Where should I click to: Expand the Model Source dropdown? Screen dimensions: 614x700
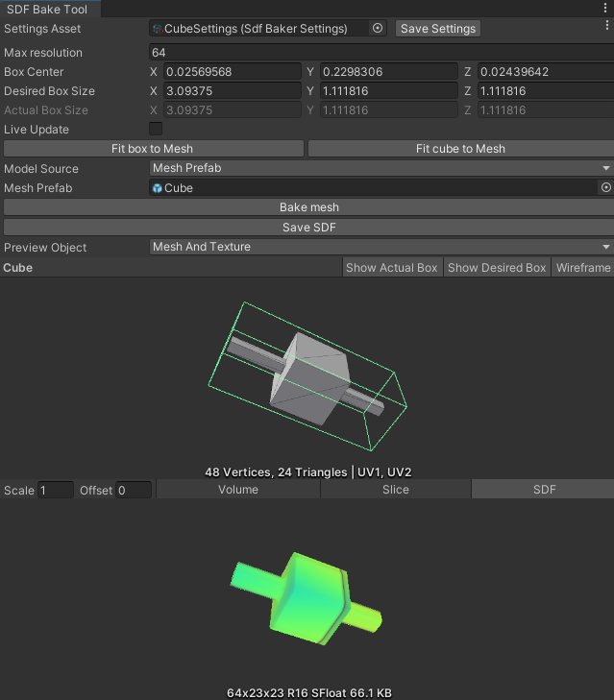click(381, 168)
